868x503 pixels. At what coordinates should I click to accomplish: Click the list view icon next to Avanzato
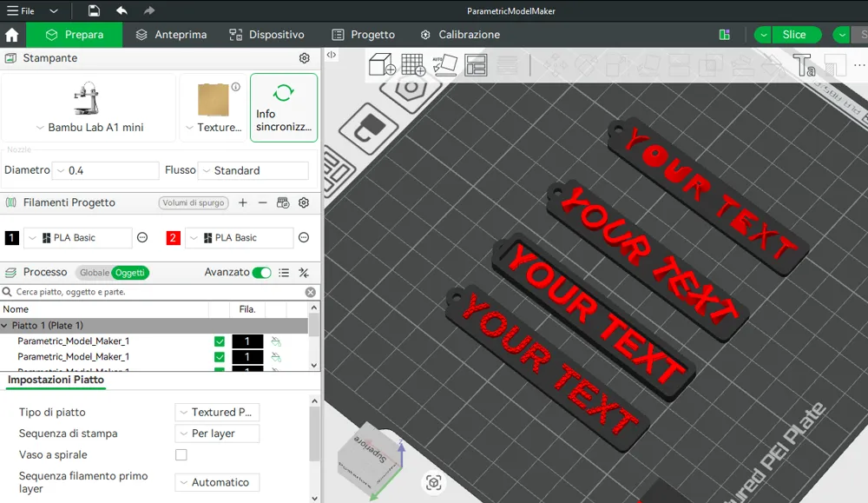[284, 273]
